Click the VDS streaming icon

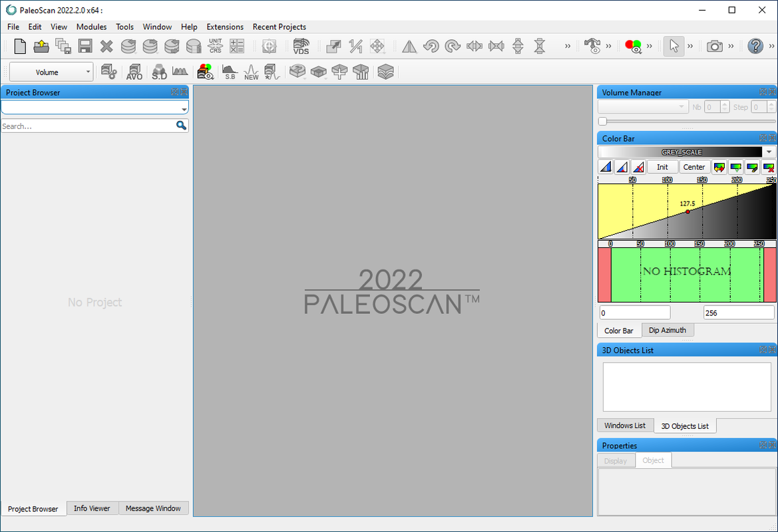[x=301, y=46]
